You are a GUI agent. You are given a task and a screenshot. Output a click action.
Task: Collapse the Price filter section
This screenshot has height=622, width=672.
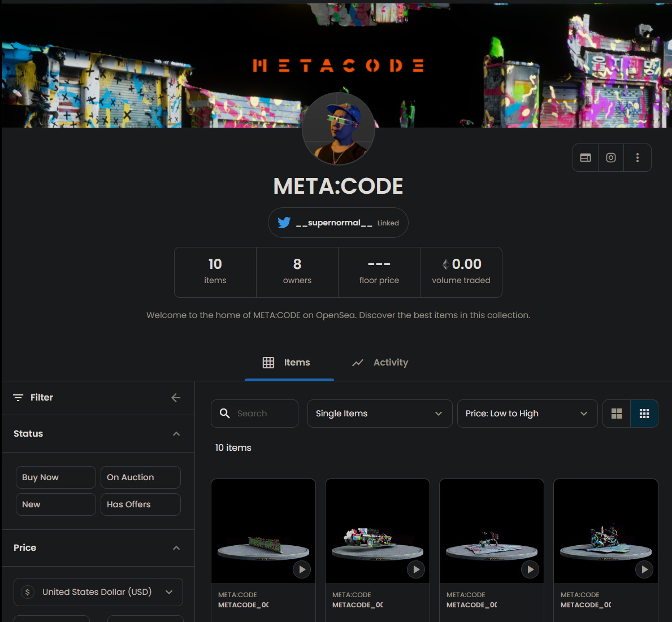coord(176,547)
